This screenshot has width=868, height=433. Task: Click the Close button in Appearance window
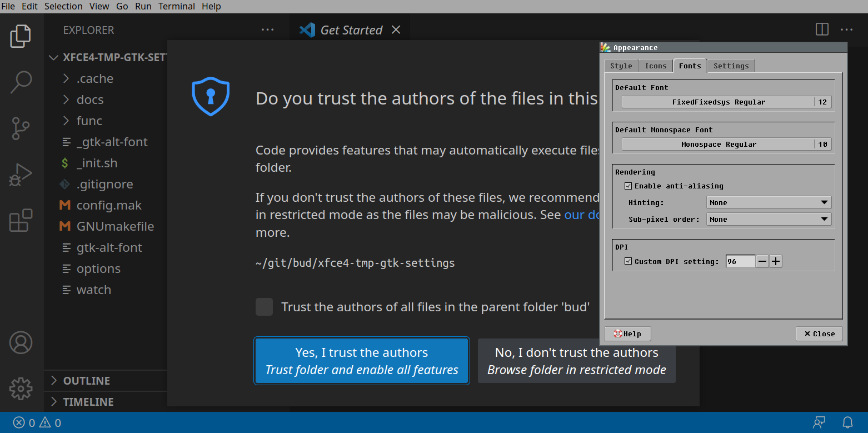click(x=819, y=334)
